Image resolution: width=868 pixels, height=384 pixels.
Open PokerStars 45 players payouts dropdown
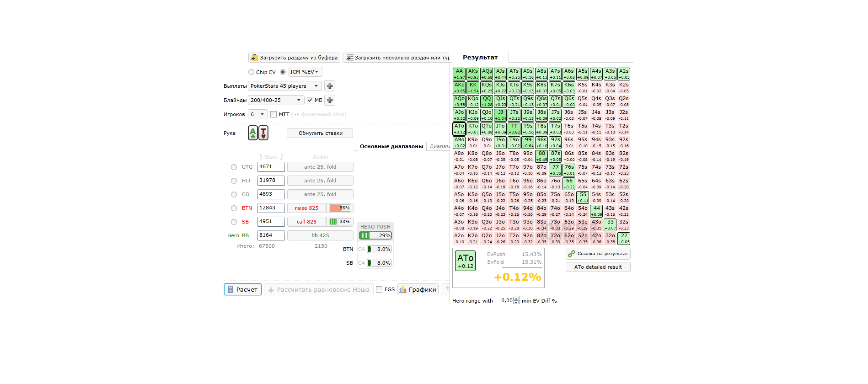285,86
